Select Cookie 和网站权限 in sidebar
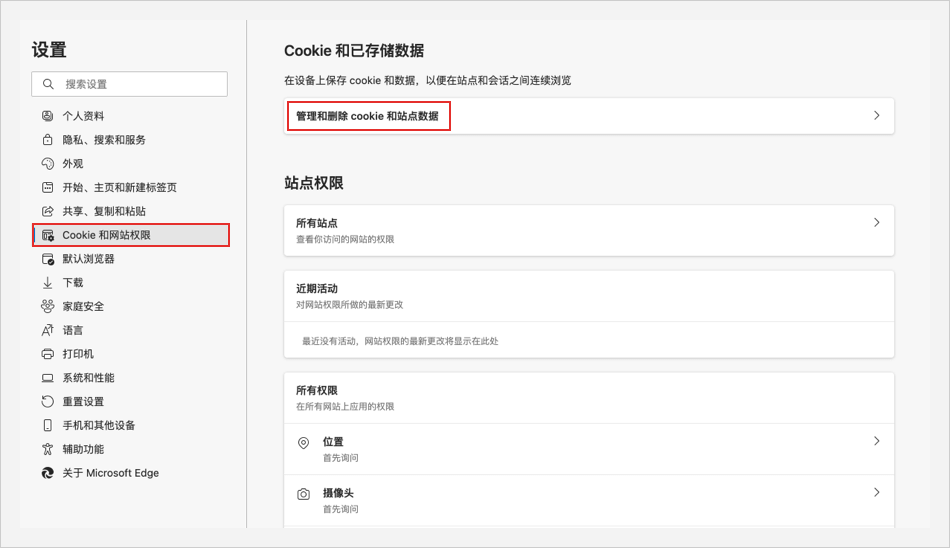950x548 pixels. pos(106,235)
